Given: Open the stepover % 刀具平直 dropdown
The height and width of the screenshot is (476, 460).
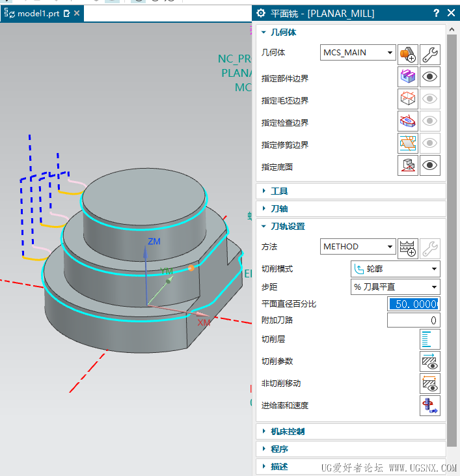Looking at the screenshot, I should tap(396, 287).
